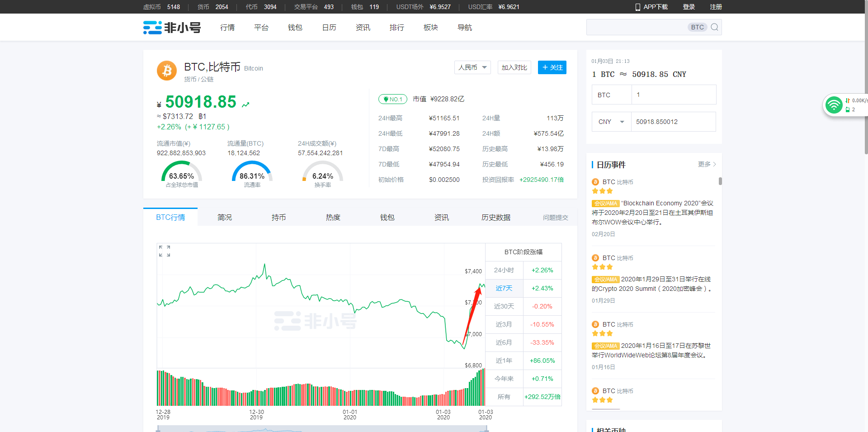Click the chart range slider bar below the dates
Screen dimensions: 868x432
pyautogui.click(x=322, y=429)
